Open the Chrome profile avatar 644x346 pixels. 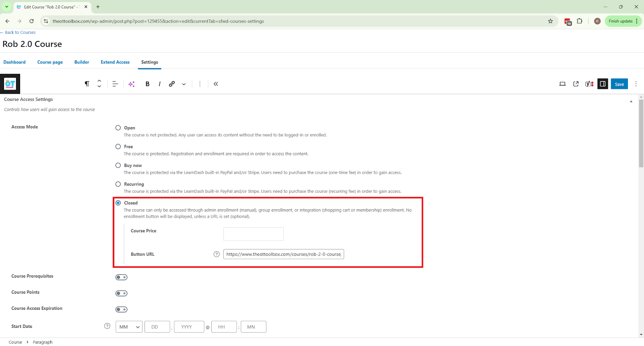597,21
